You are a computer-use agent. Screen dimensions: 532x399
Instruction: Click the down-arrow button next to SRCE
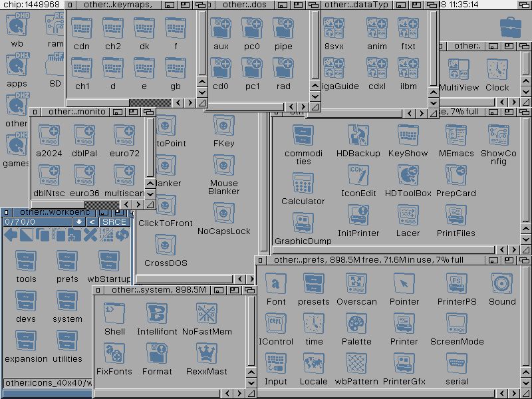click(x=78, y=222)
